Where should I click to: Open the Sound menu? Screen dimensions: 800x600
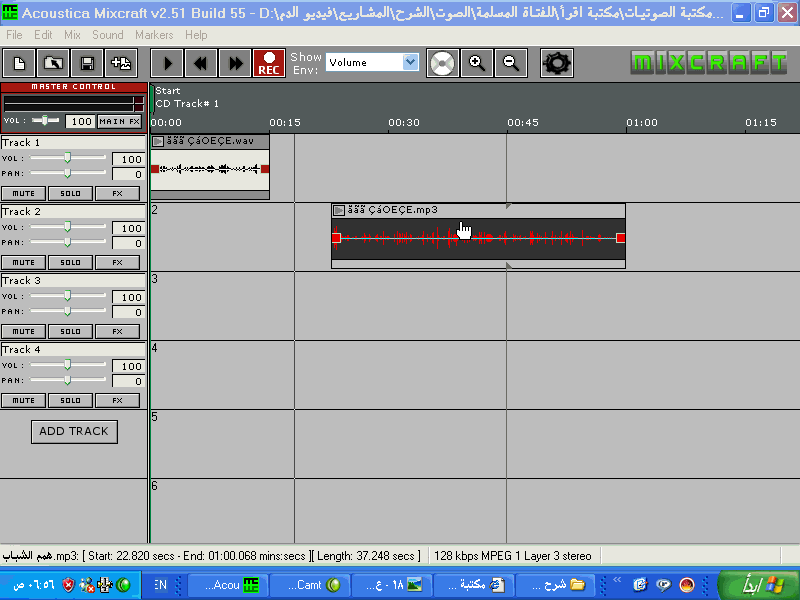tap(108, 35)
